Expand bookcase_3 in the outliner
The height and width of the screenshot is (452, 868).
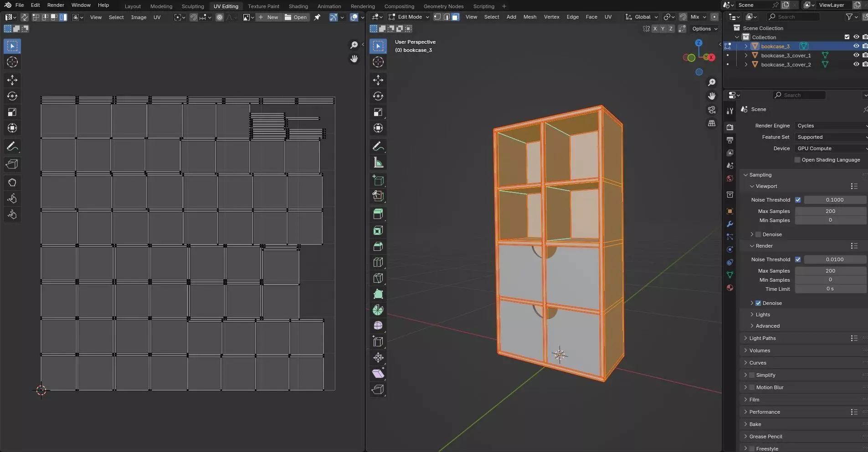click(x=746, y=46)
